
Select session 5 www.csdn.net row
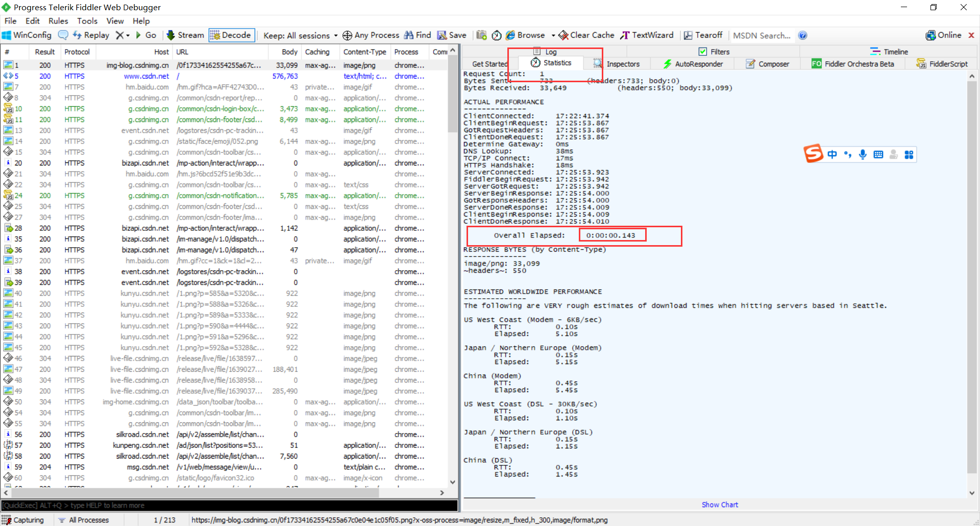click(225, 76)
